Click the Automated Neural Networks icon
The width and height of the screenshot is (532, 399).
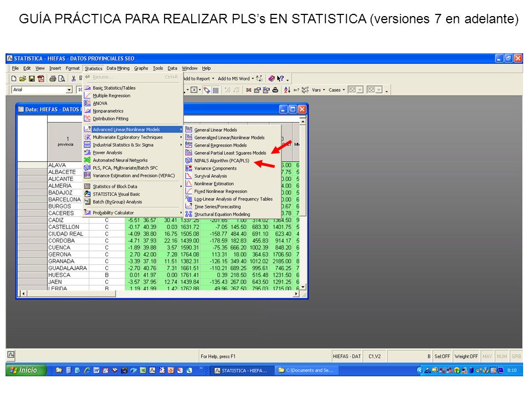87,160
